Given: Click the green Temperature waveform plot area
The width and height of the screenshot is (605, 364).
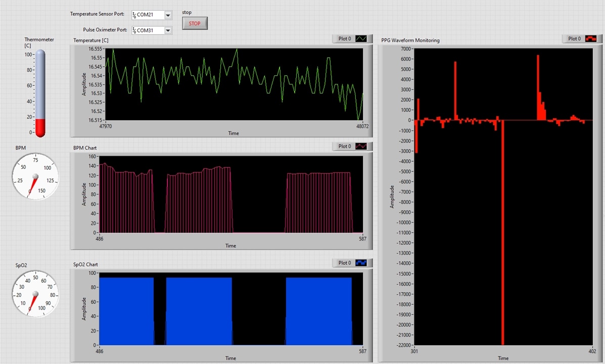Looking at the screenshot, I should [234, 84].
